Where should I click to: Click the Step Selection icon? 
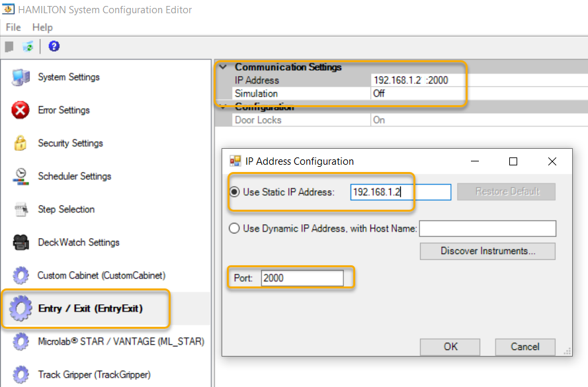[21, 209]
